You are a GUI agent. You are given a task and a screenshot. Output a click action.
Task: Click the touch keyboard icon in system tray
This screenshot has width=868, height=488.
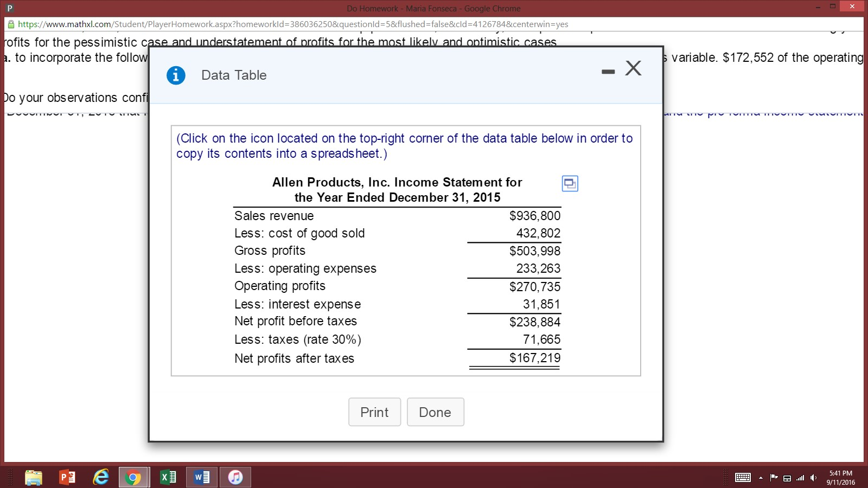(x=743, y=478)
